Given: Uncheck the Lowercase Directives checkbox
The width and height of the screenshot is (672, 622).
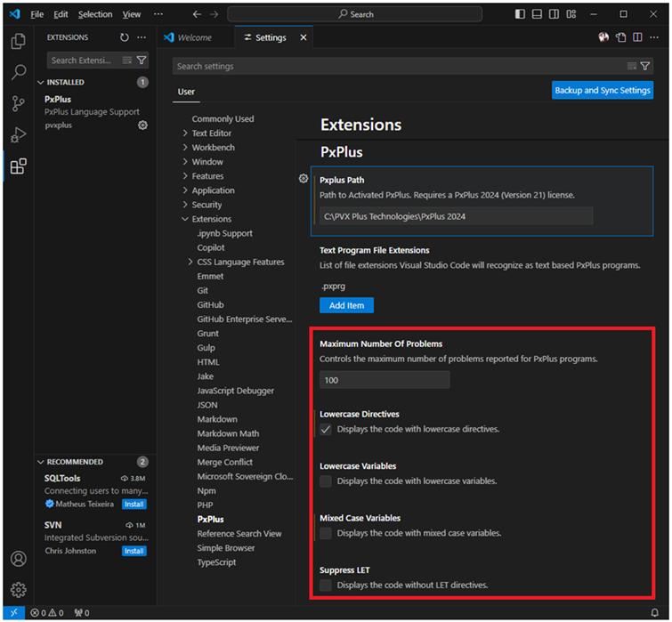Looking at the screenshot, I should [x=326, y=429].
